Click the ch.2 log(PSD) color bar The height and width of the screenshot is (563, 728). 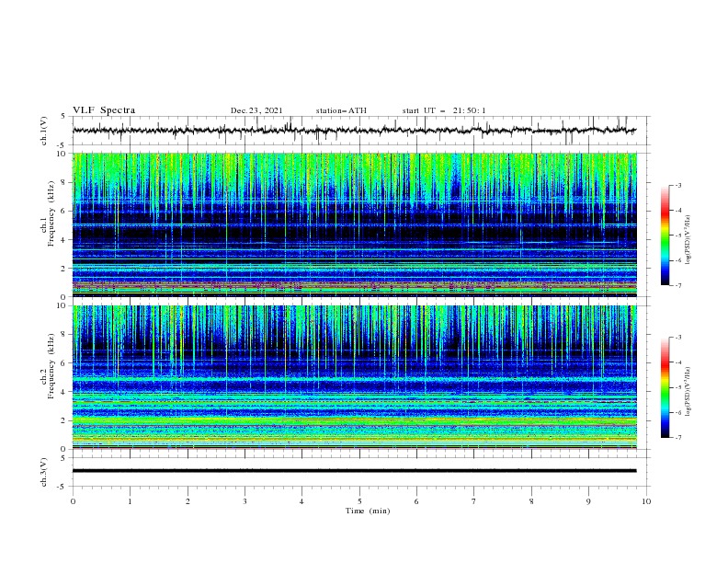click(665, 387)
